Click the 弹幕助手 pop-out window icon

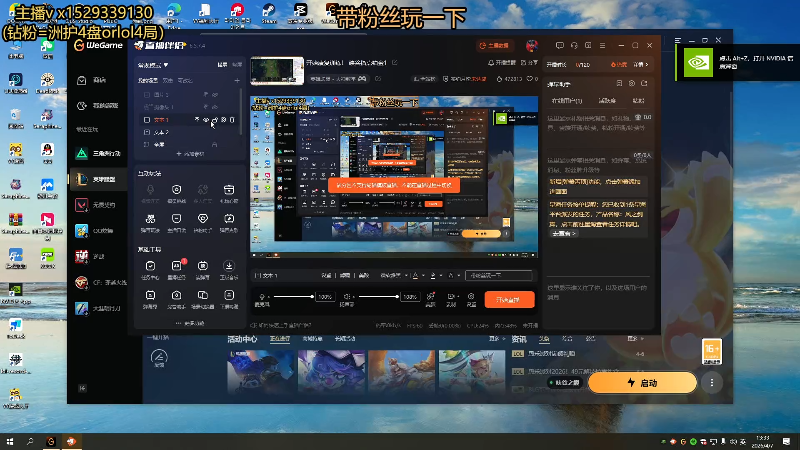click(644, 84)
